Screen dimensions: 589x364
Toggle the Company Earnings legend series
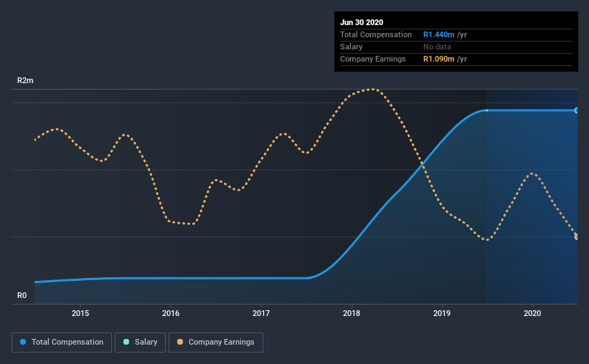coord(216,343)
